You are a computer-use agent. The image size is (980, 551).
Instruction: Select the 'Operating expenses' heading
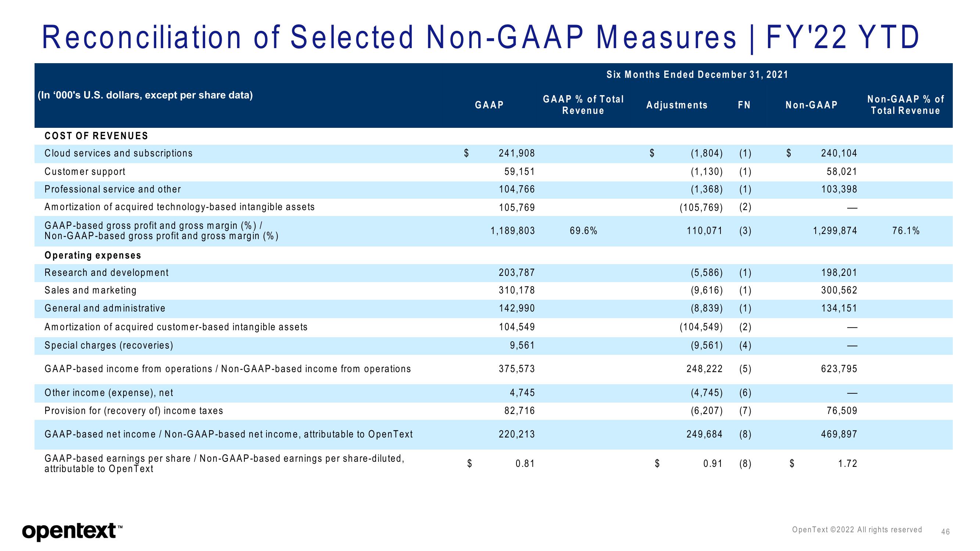click(93, 255)
